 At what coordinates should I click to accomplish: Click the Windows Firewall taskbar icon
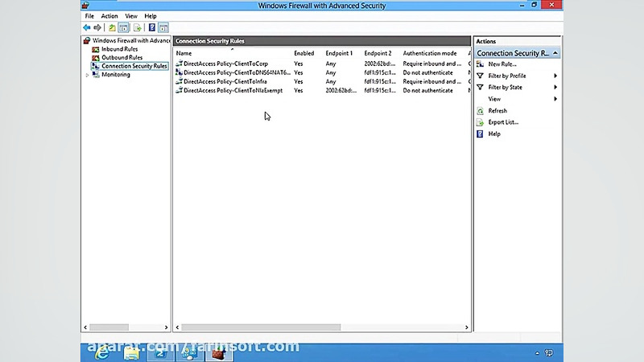pos(219,352)
